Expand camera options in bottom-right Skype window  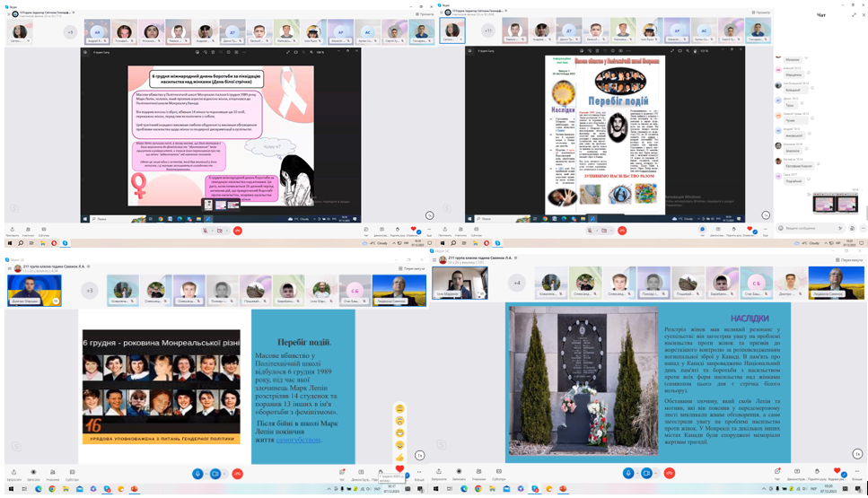(654, 473)
